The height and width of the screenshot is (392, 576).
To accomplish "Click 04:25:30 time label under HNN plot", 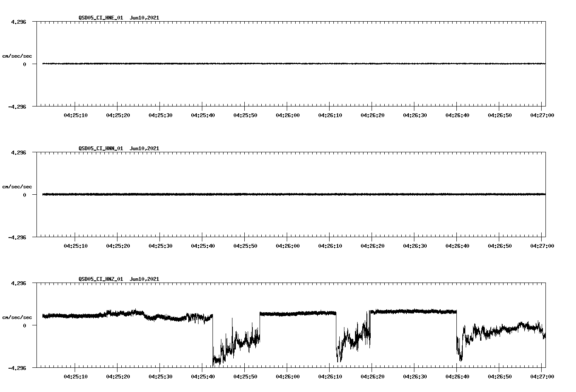I will [x=160, y=246].
